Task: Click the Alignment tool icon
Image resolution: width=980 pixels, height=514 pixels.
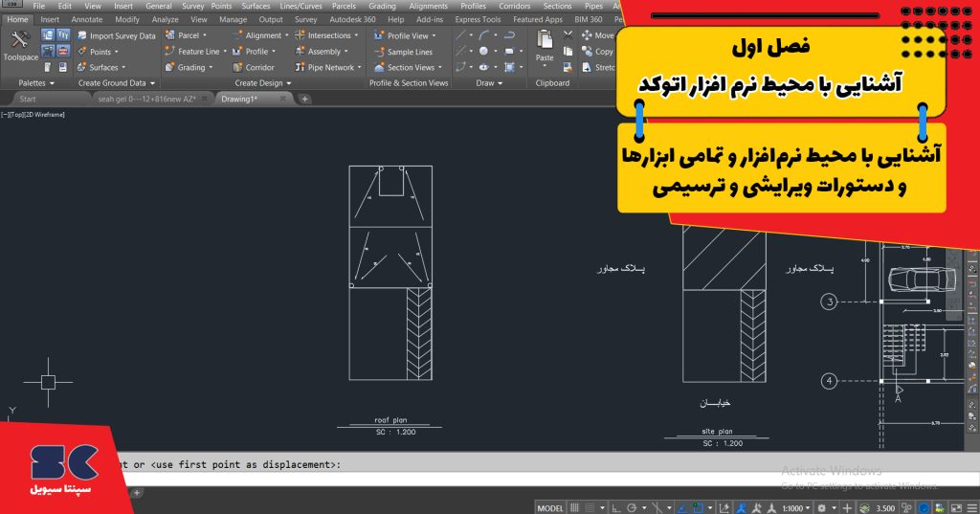Action: 237,35
